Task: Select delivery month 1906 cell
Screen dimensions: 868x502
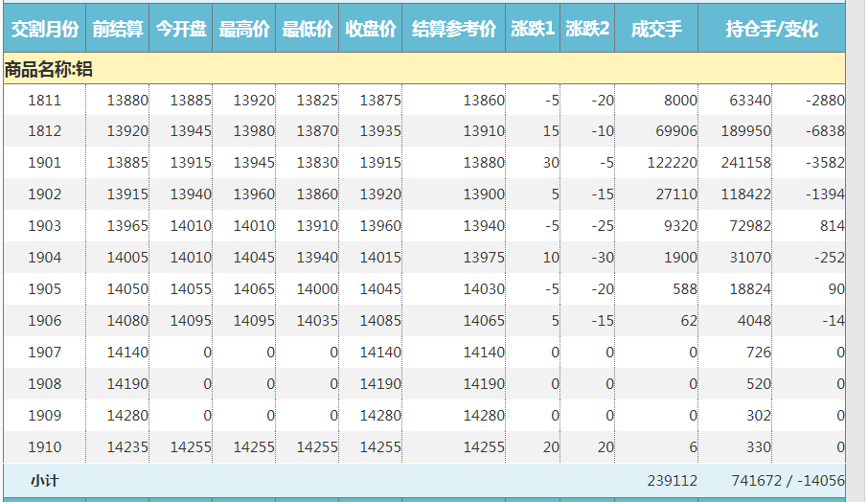Action: coord(44,321)
